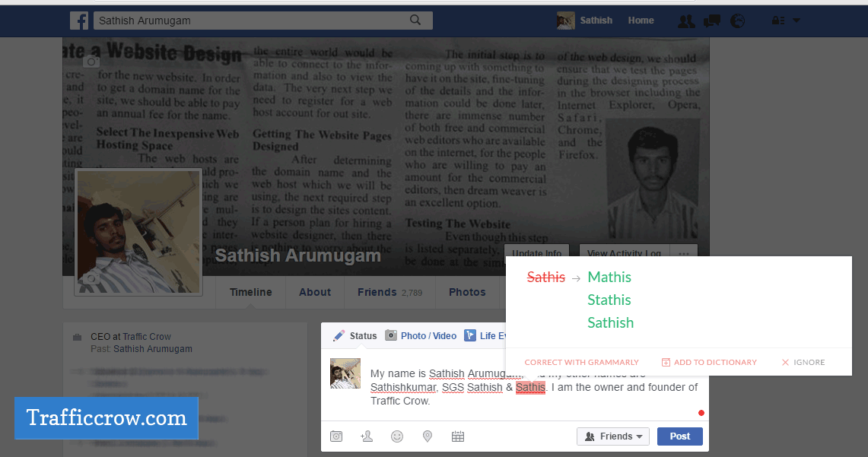Screen dimensions: 868x457
Task: Click Add to Dictionary
Action: click(x=709, y=363)
